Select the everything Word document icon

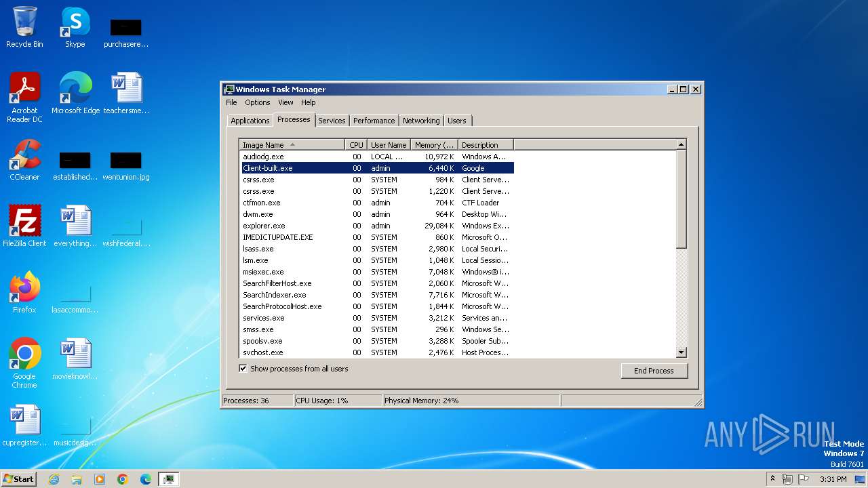75,226
